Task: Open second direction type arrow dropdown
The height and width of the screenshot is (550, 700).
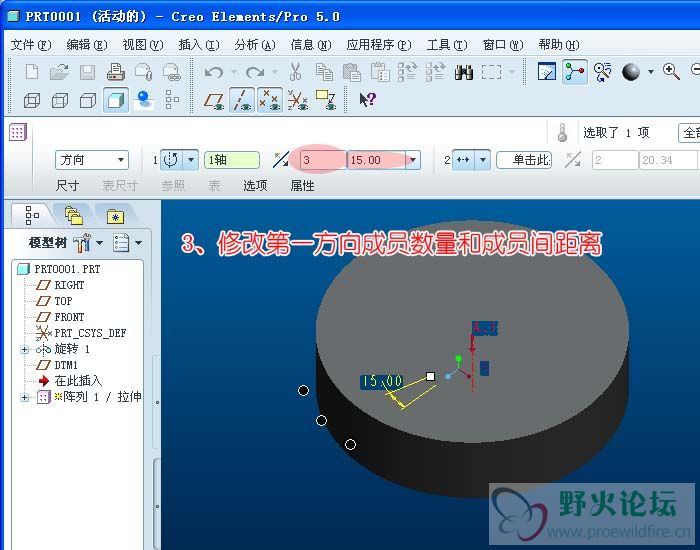Action: 483,160
